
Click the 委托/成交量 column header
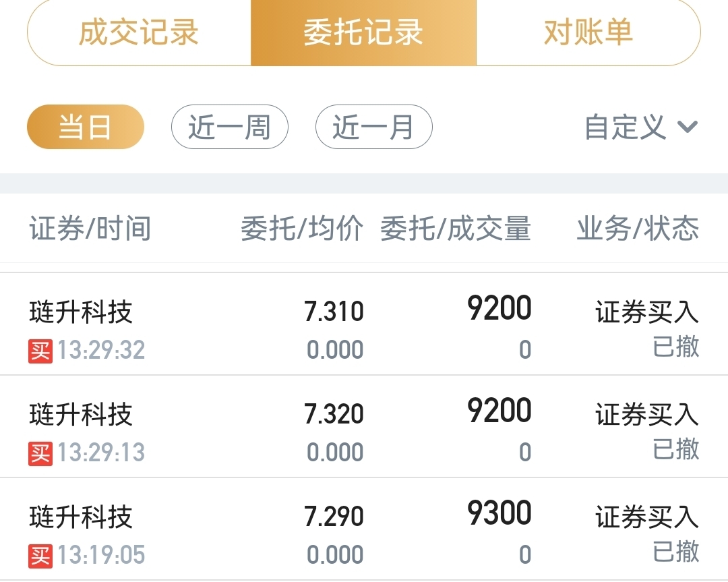click(456, 229)
